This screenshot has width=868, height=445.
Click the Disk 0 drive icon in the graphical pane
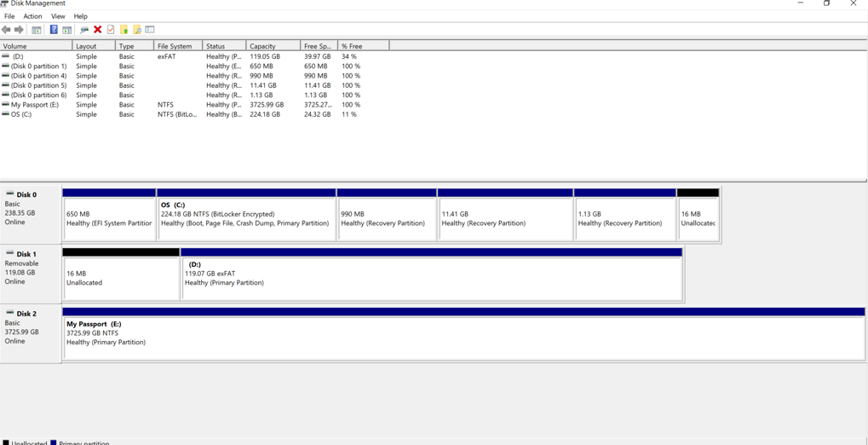coord(9,194)
